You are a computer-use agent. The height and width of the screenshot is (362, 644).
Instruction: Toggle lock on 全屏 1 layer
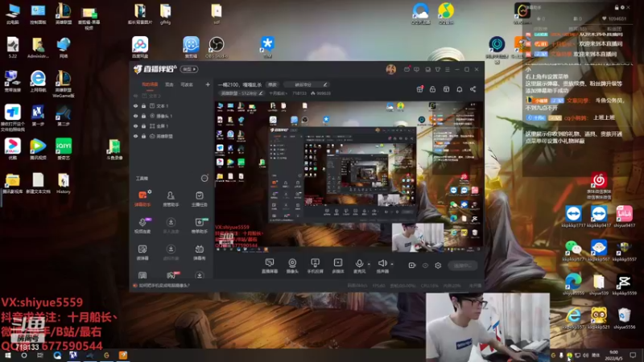pos(144,126)
